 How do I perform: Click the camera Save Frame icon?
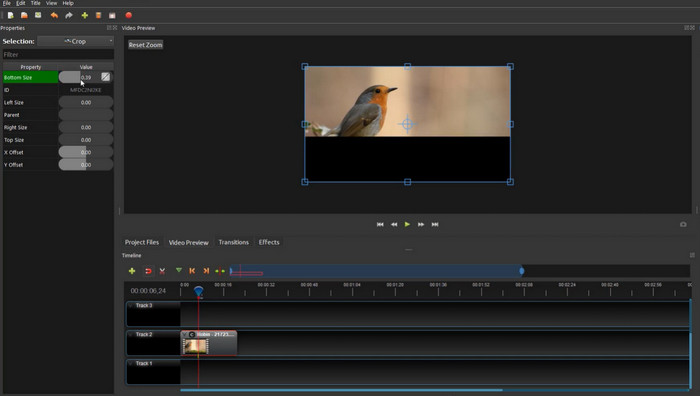(683, 225)
